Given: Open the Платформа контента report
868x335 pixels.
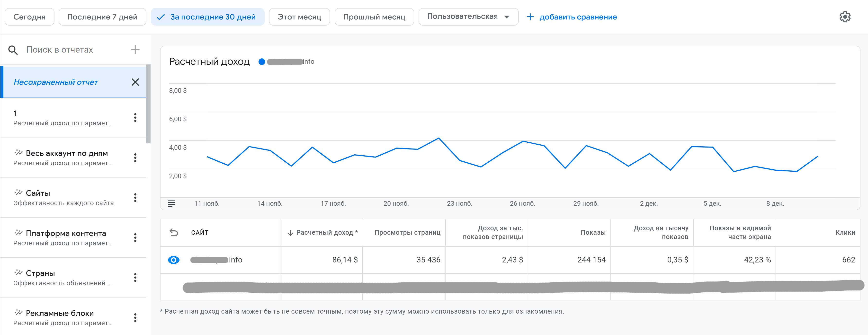Looking at the screenshot, I should coord(66,233).
